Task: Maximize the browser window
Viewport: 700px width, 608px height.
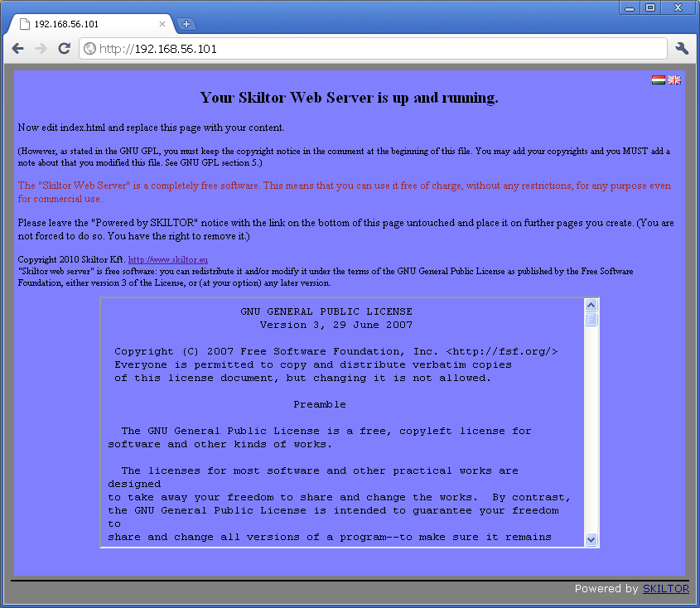Action: point(650,7)
